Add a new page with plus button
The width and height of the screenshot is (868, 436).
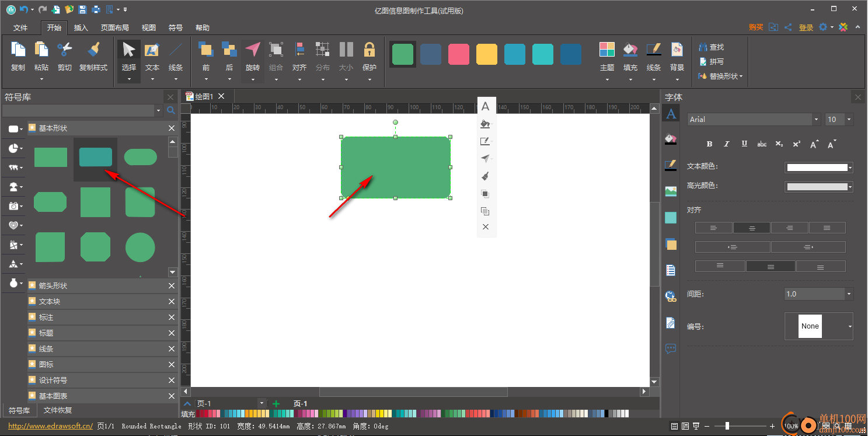click(x=276, y=403)
